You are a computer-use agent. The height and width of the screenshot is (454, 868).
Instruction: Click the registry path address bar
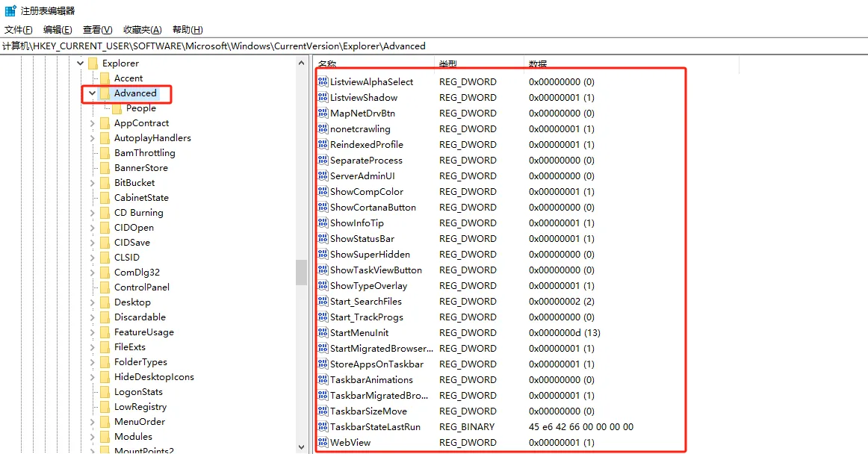click(434, 46)
